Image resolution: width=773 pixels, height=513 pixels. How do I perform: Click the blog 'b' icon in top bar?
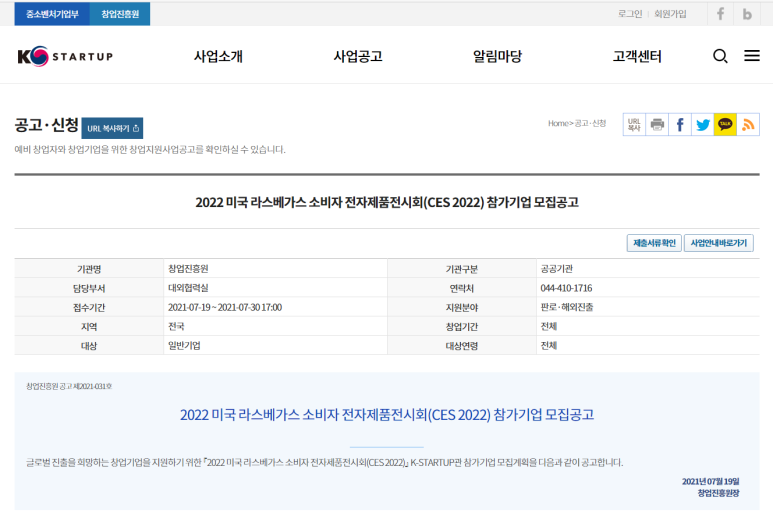click(747, 14)
